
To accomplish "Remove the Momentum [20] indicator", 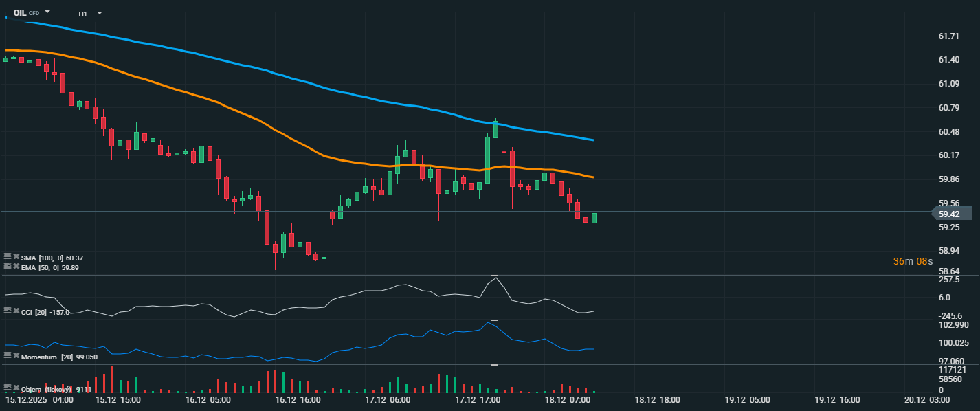I will tap(16, 355).
